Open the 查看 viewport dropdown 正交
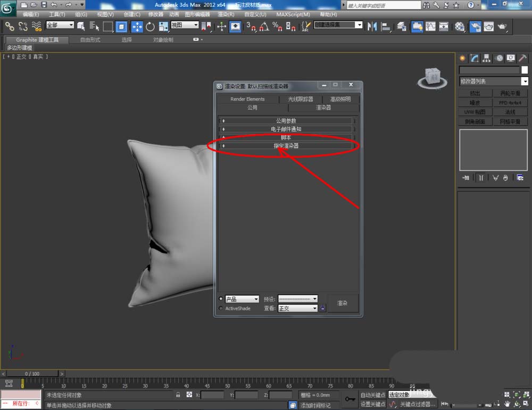Image resolution: width=532 pixels, height=410 pixels. (x=297, y=308)
